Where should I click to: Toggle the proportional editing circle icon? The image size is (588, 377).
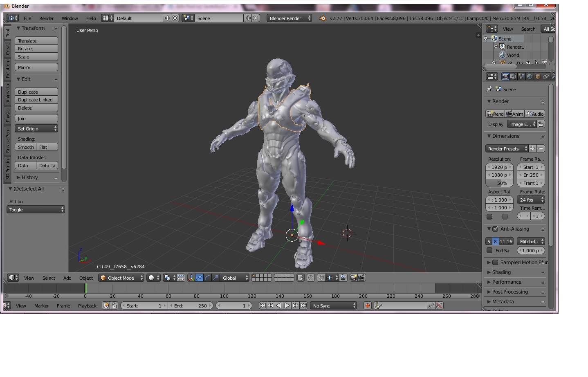point(311,278)
